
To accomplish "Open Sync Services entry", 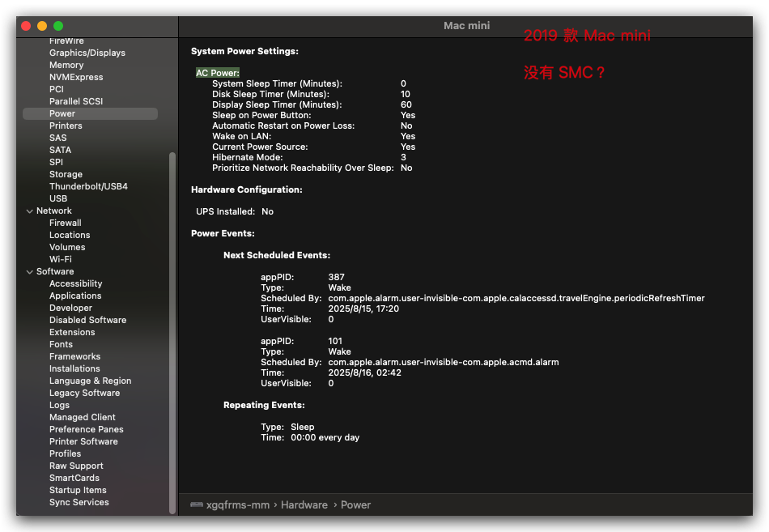I will 79,502.
